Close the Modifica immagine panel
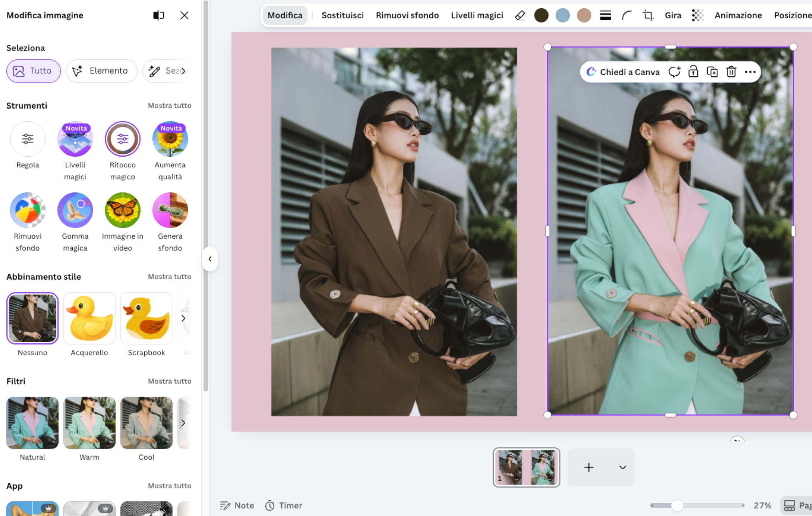 click(184, 15)
